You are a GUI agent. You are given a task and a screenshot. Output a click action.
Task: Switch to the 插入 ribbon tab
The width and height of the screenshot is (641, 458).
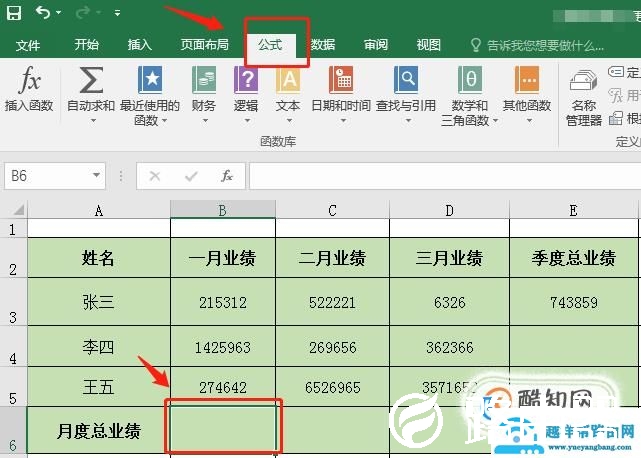click(139, 44)
